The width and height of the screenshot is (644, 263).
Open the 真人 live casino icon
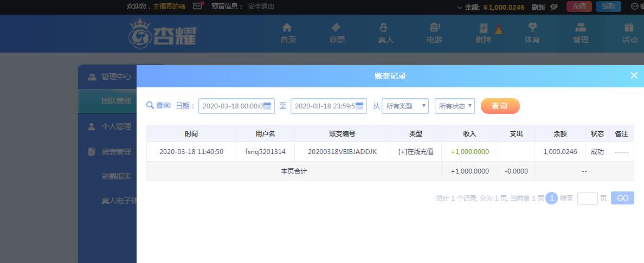click(385, 28)
